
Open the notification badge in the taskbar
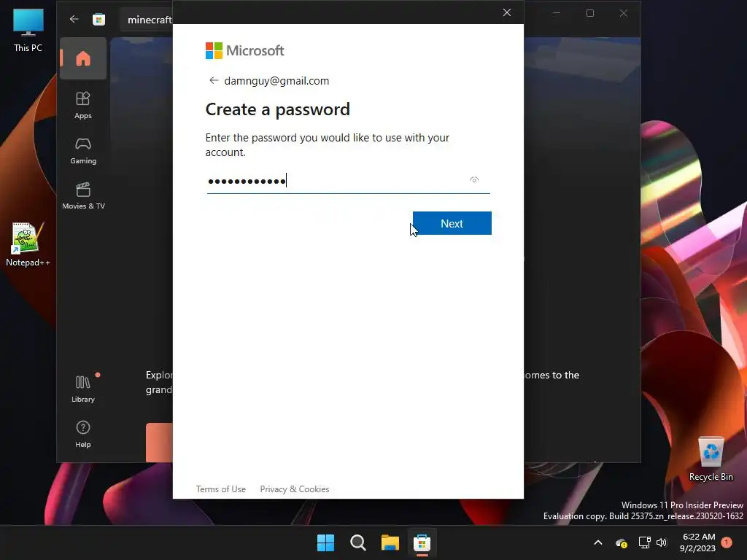(727, 542)
